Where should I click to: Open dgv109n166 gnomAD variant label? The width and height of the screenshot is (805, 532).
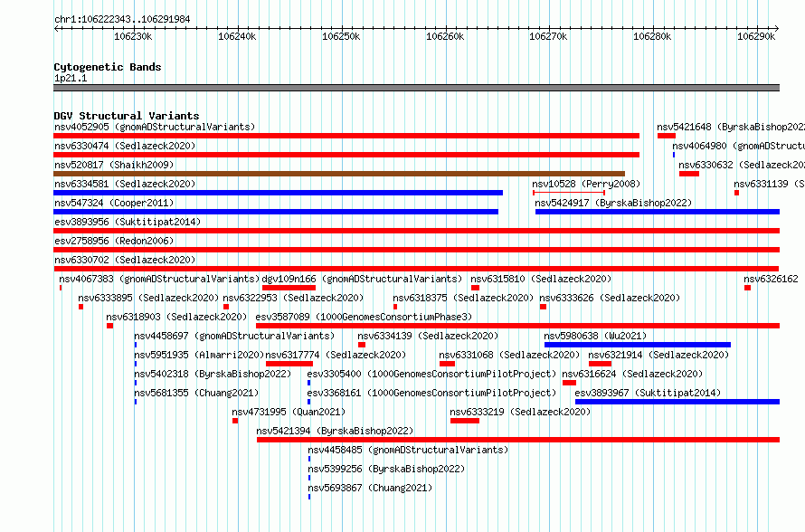tap(362, 279)
